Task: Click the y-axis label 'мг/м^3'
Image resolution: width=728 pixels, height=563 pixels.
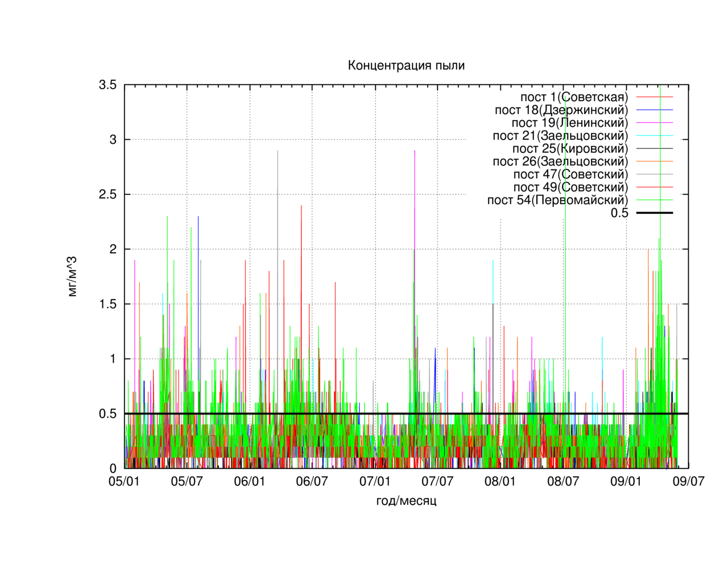Action: tap(72, 277)
